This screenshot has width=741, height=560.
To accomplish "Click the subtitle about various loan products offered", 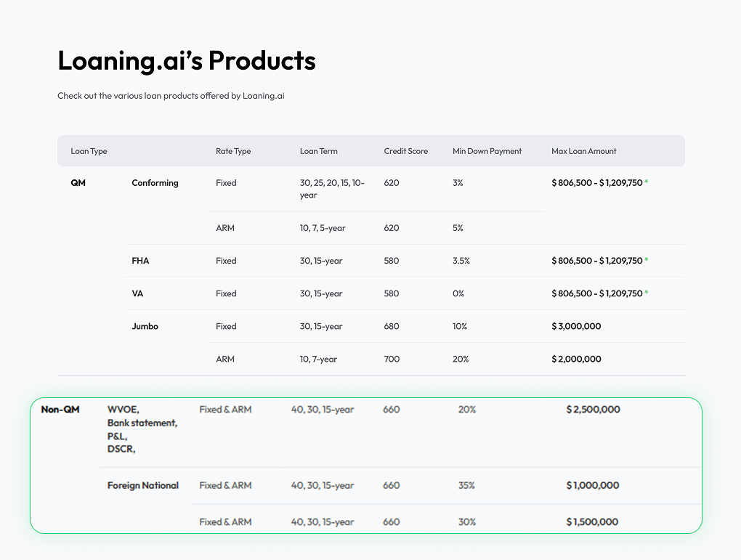I will tap(171, 96).
